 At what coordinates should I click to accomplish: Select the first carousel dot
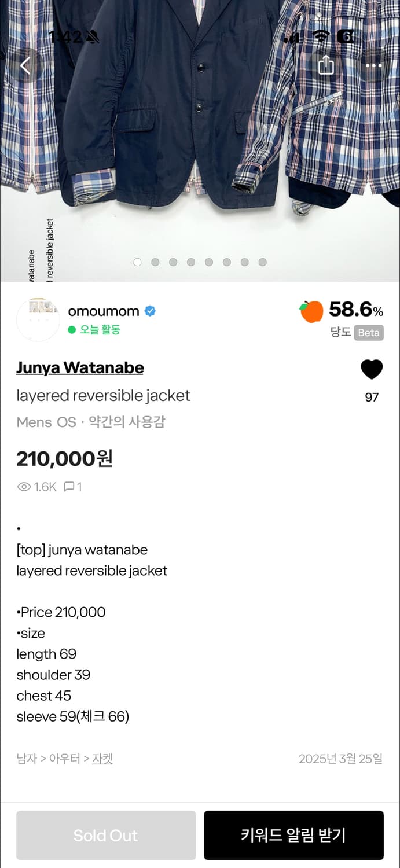[x=137, y=262]
